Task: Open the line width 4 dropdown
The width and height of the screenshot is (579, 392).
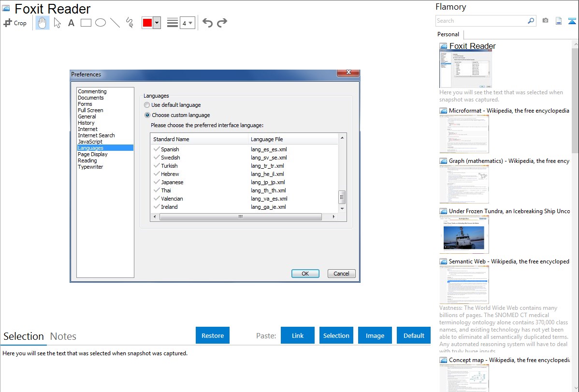Action: (x=187, y=23)
